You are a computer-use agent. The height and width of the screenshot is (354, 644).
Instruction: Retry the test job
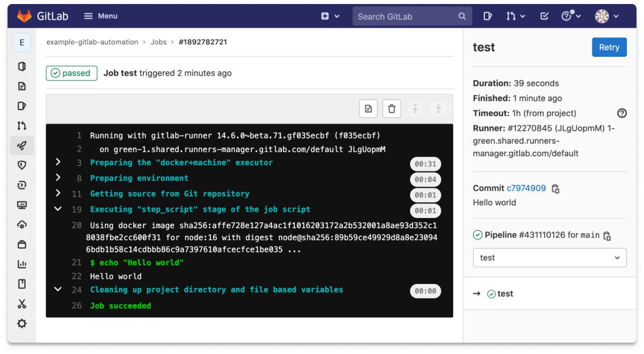click(x=609, y=47)
